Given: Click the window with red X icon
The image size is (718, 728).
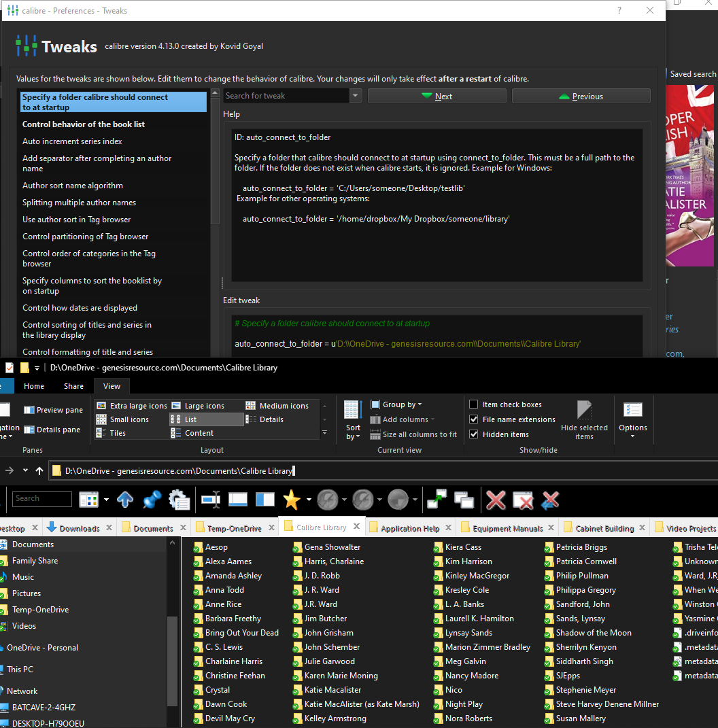Looking at the screenshot, I should pyautogui.click(x=523, y=500).
